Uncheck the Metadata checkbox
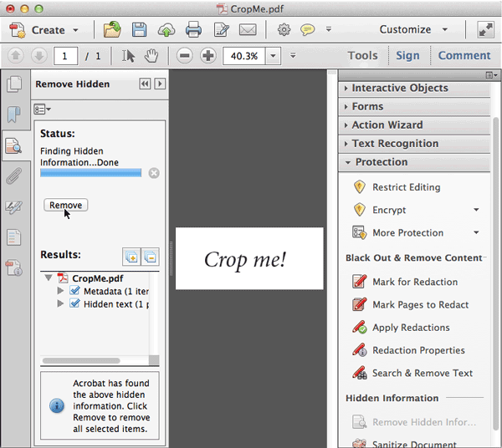 tap(74, 291)
